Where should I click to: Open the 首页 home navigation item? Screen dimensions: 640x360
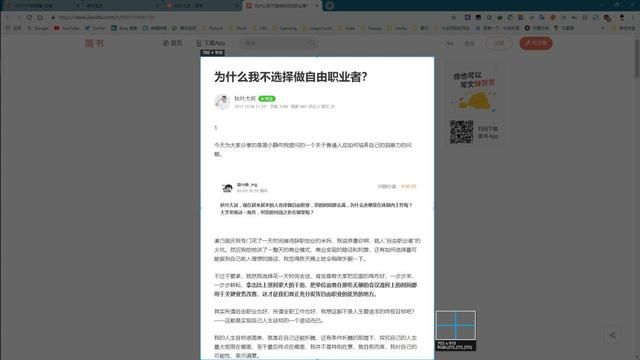173,43
